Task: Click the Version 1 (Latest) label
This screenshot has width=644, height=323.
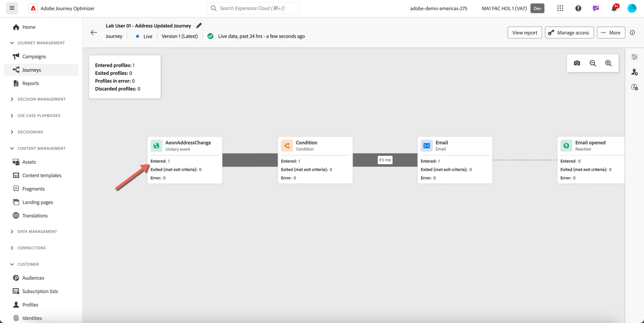Action: pos(180,36)
